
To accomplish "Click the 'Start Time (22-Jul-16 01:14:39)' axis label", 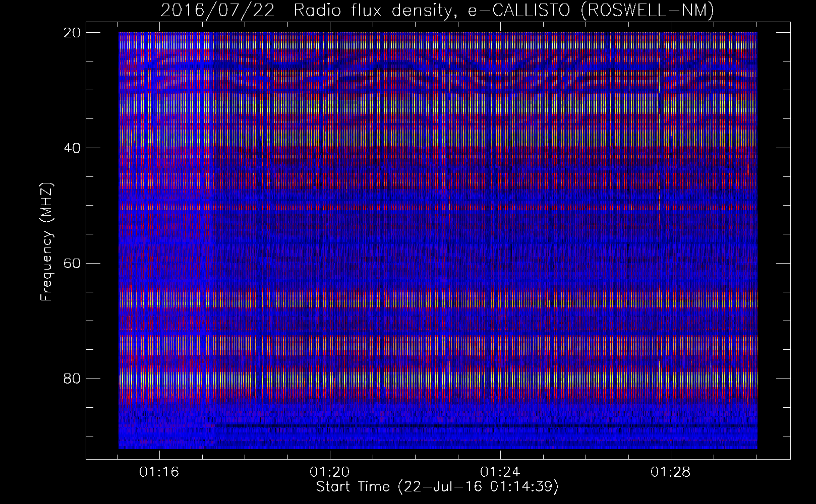I will coord(437,487).
